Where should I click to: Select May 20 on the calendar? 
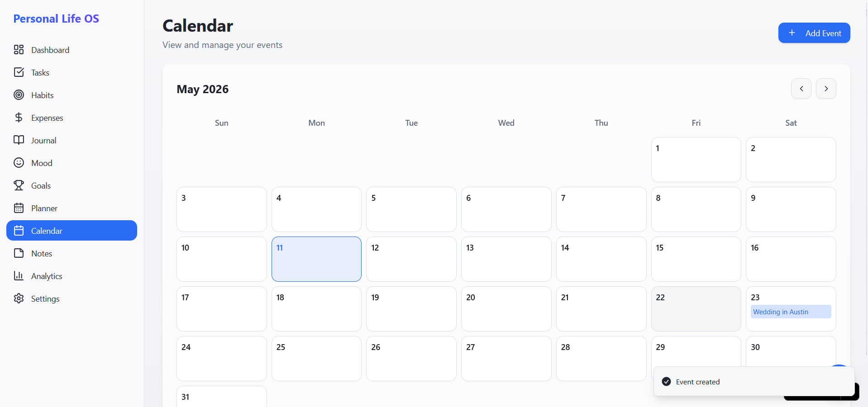coord(506,309)
